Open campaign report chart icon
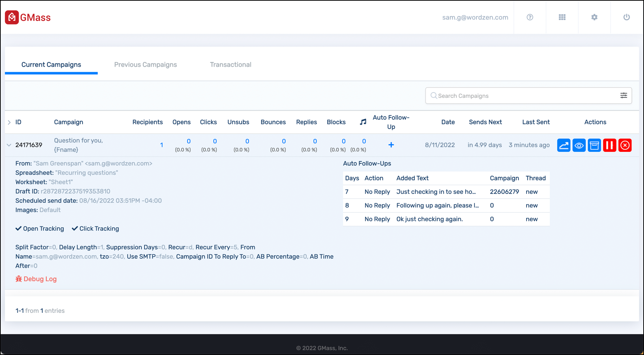 pyautogui.click(x=564, y=145)
